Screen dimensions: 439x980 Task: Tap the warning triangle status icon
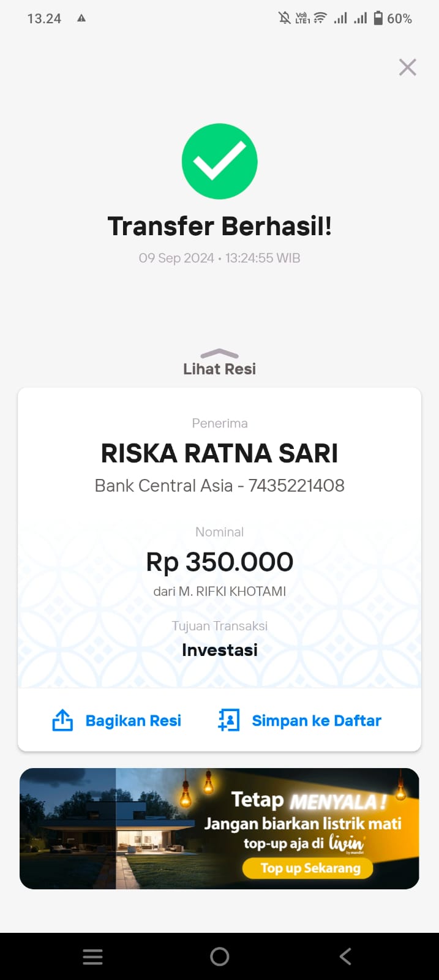[81, 18]
